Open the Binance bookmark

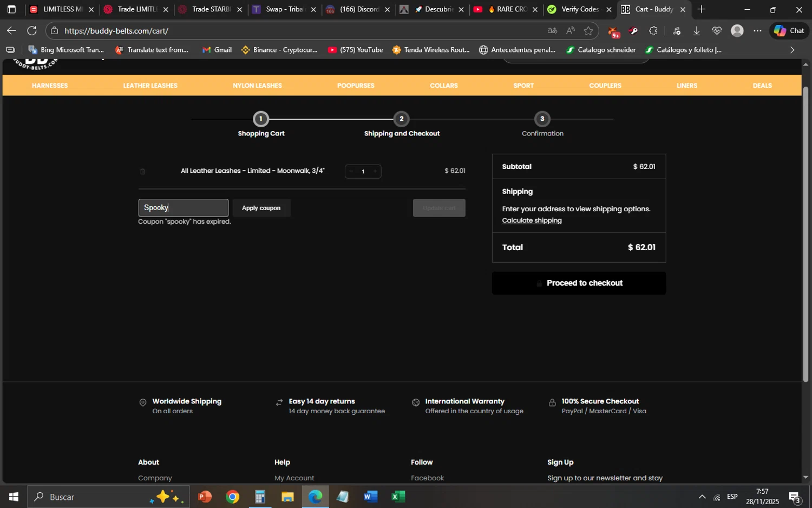pyautogui.click(x=280, y=50)
